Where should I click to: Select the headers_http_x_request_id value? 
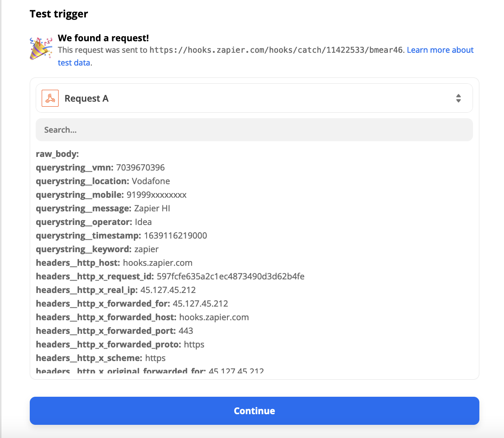(230, 276)
